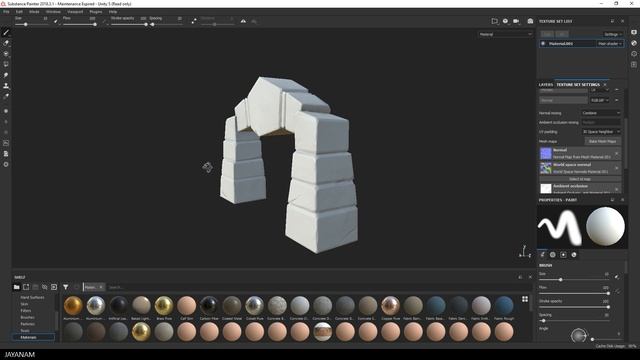Toggle flow pen pressure icon in top toolbar
This screenshot has height=360, width=640.
click(104, 21)
